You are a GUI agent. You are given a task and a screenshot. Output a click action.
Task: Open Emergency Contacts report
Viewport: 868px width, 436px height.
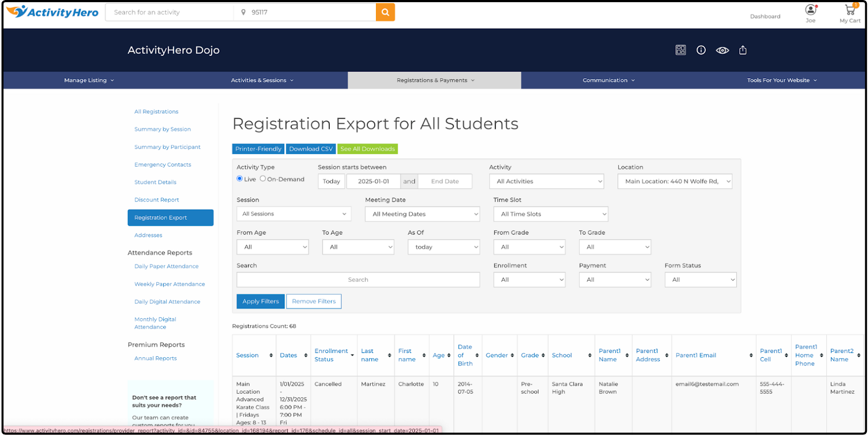click(163, 165)
